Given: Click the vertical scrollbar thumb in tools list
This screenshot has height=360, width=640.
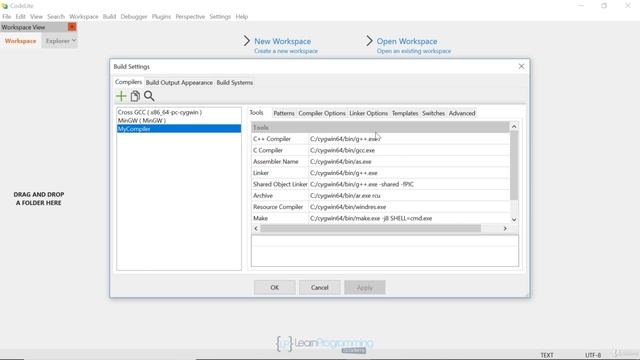Looking at the screenshot, I should pyautogui.click(x=514, y=165).
